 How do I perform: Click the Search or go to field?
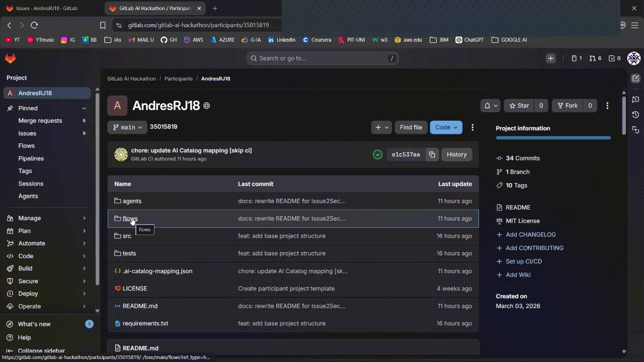click(322, 58)
